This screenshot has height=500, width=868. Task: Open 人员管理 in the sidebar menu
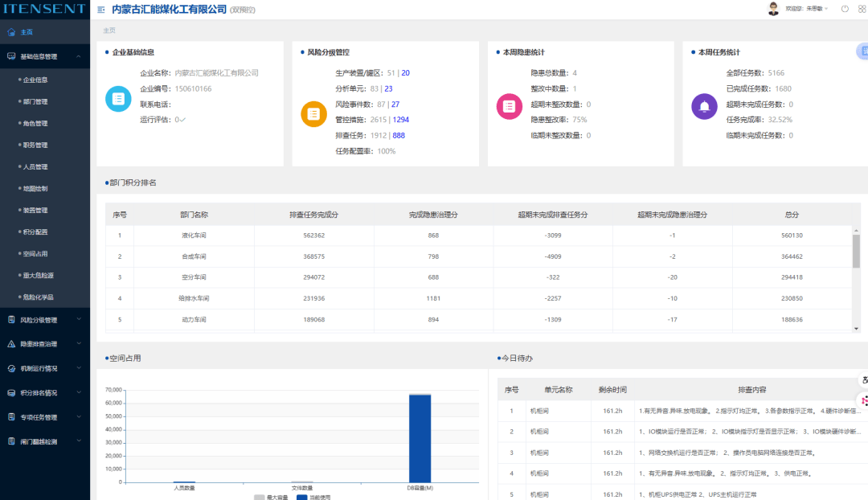[35, 167]
